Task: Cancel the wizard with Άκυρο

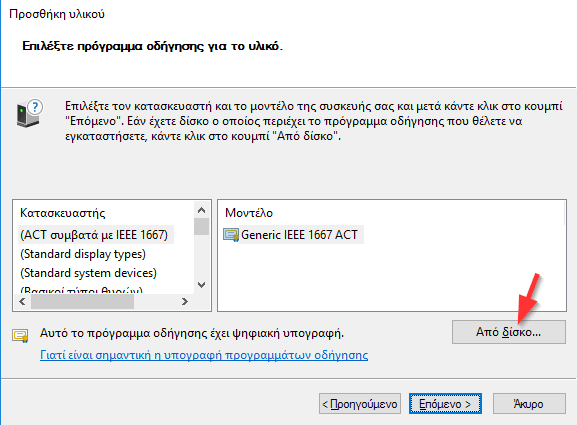Action: tap(529, 404)
